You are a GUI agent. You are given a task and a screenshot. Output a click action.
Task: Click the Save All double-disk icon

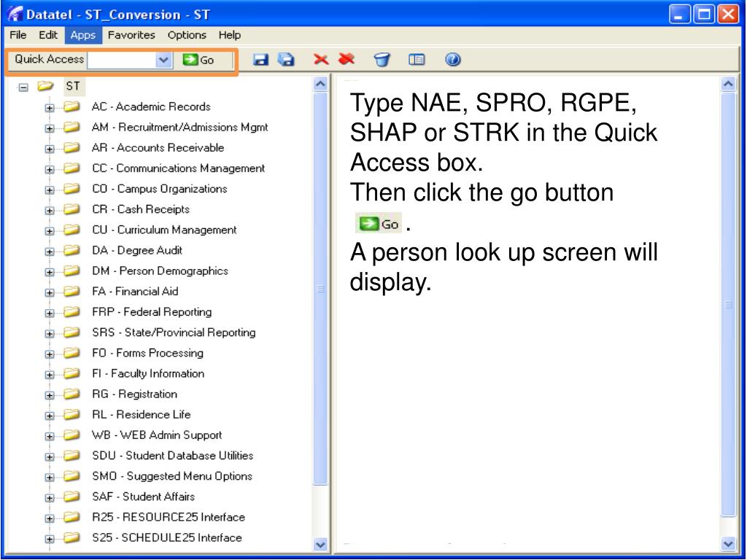coord(286,60)
